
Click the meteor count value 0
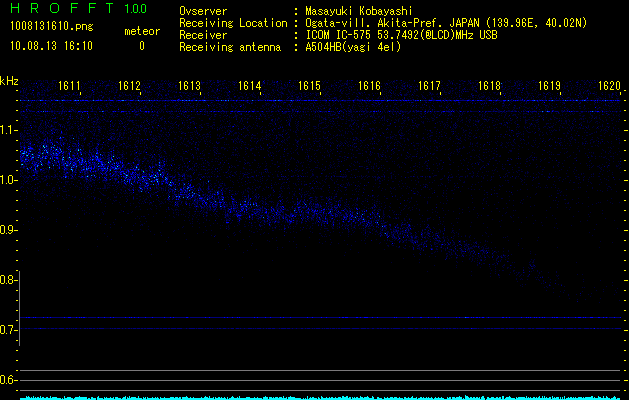141,46
